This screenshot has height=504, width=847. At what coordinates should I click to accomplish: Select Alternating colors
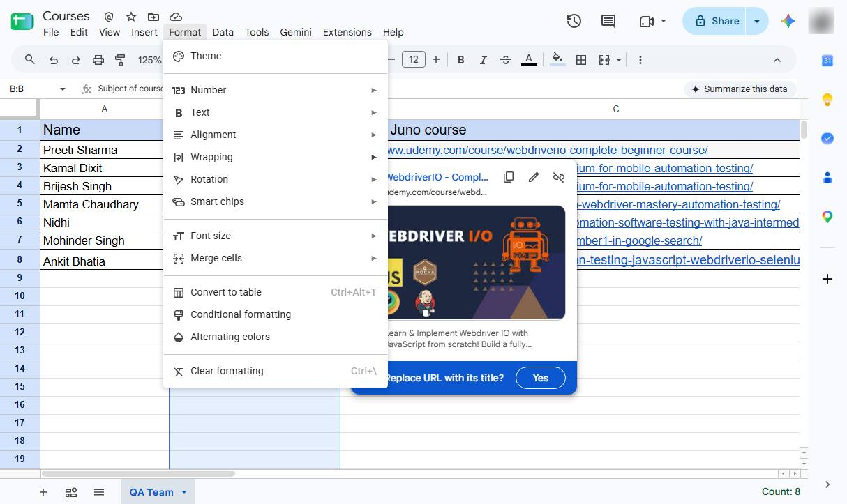coord(275,337)
